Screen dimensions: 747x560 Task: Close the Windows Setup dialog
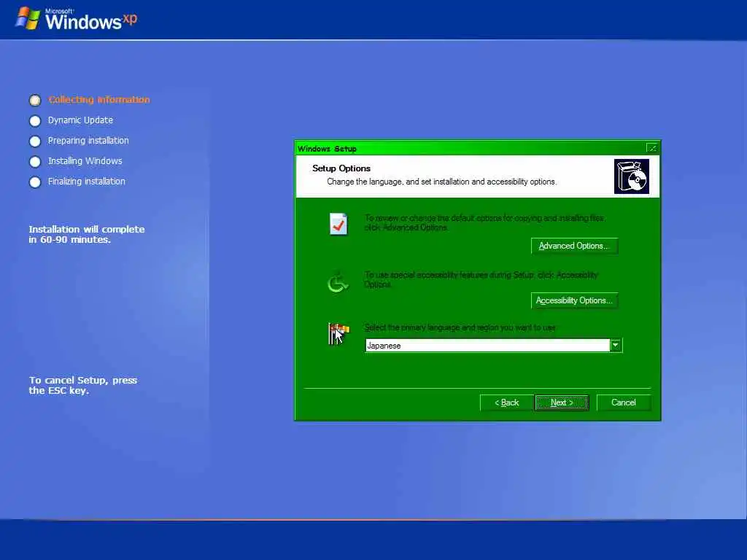click(x=651, y=148)
